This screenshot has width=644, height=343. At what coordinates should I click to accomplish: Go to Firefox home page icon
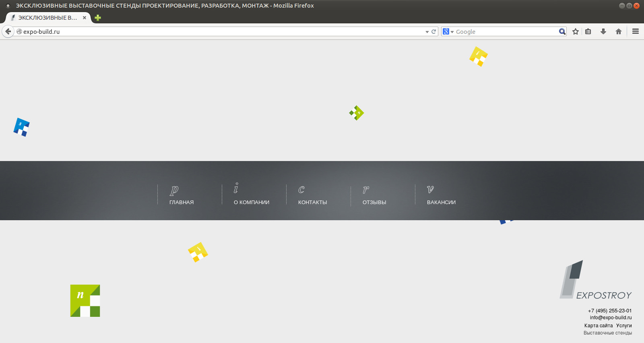(619, 31)
